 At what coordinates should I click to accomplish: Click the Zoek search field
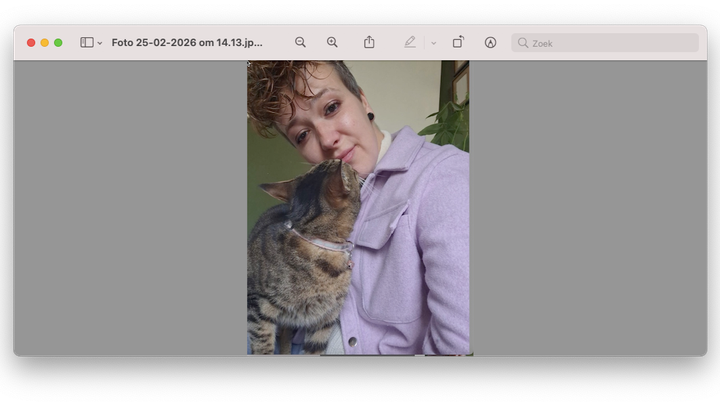[610, 43]
